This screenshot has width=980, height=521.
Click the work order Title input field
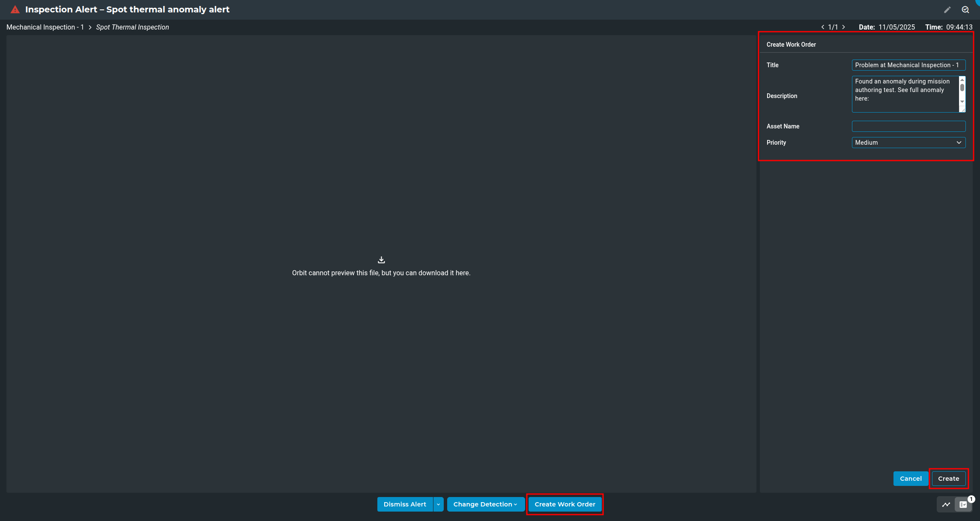click(x=908, y=65)
